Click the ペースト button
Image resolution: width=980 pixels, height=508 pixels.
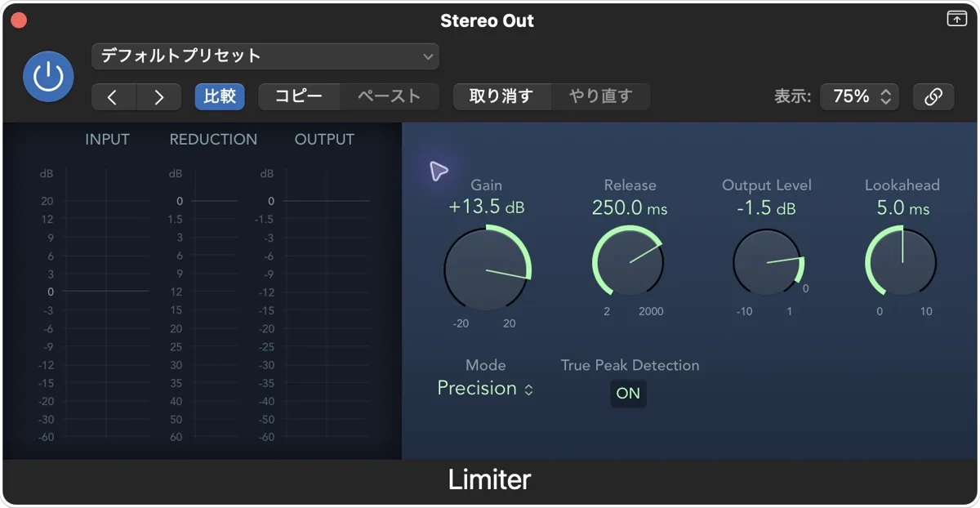point(390,96)
